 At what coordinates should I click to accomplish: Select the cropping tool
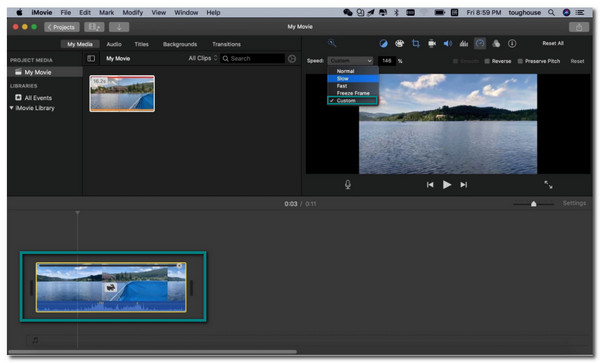point(416,44)
